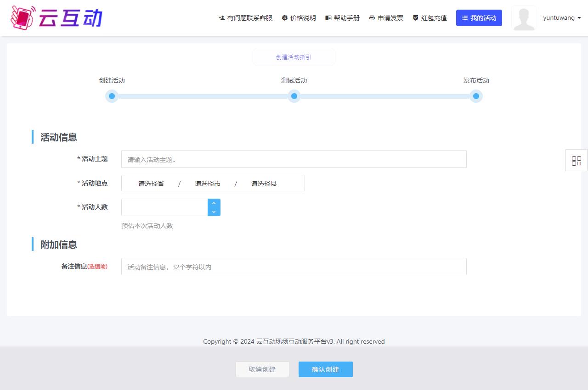Click the user avatar image

[524, 18]
